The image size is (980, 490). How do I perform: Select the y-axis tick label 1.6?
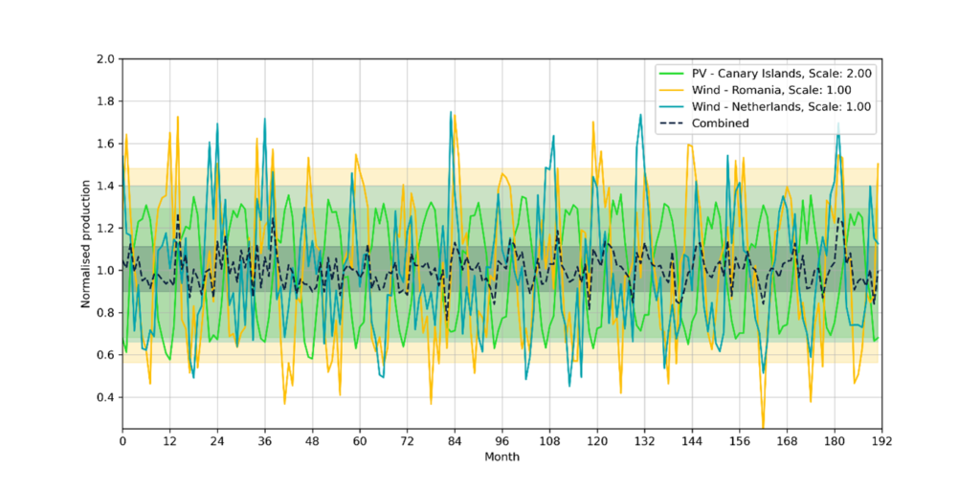tap(105, 144)
